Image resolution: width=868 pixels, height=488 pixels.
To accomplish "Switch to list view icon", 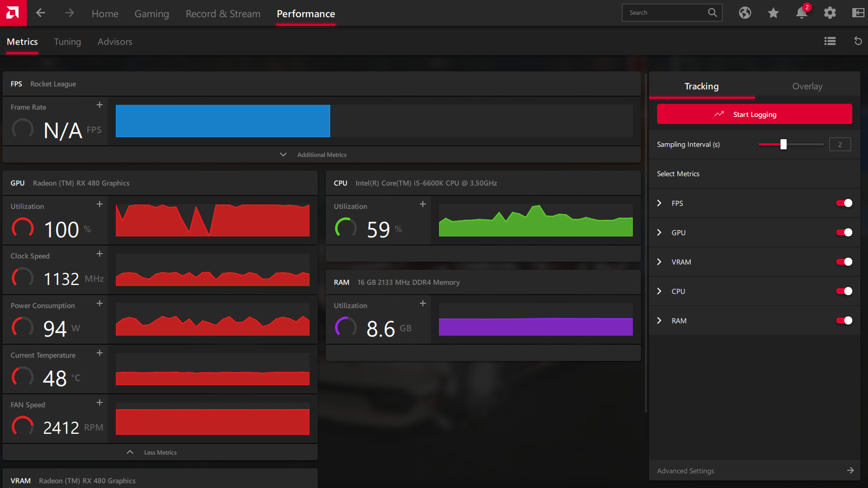I will pos(830,41).
